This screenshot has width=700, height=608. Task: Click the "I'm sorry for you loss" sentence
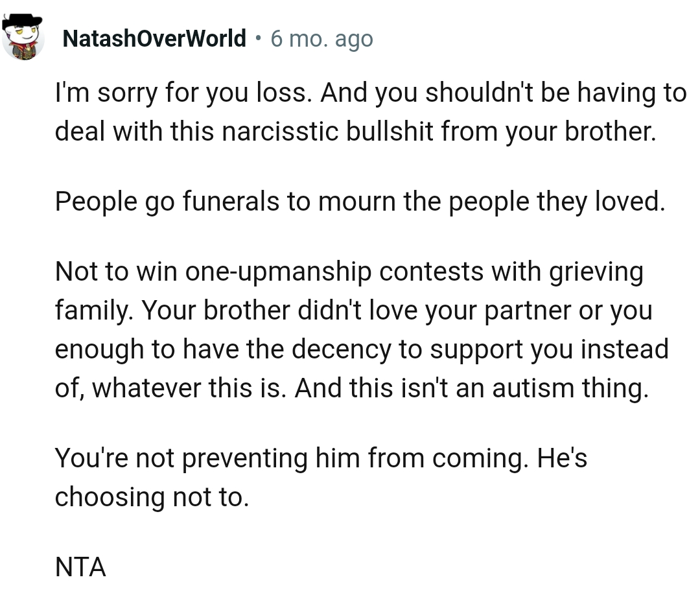point(183,93)
